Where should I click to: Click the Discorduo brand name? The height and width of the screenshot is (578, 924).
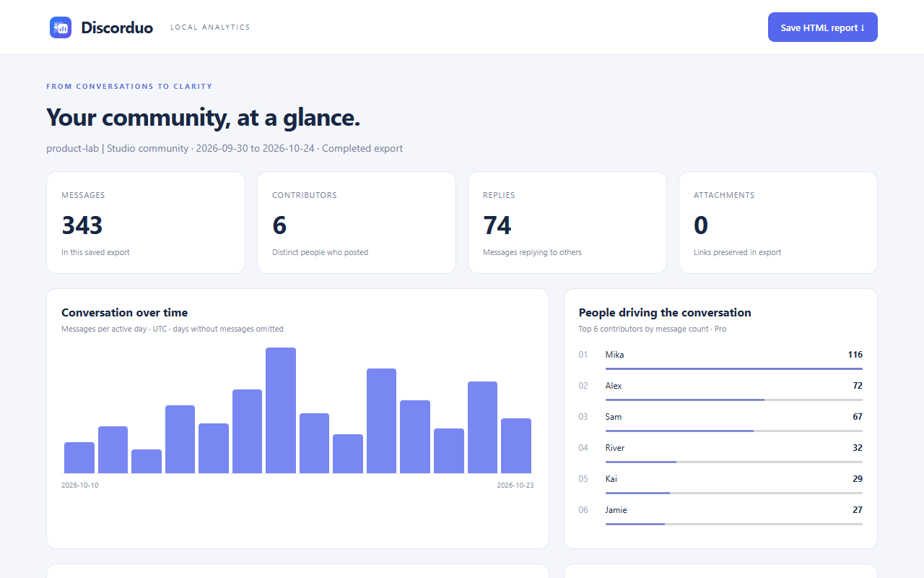117,27
